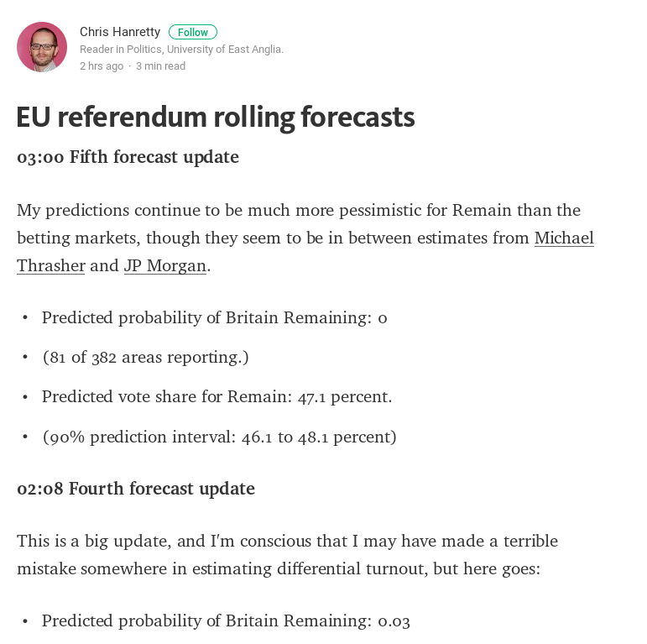The image size is (647, 644).
Task: Select the author bio 'Reader in Politics' text
Action: [x=181, y=50]
